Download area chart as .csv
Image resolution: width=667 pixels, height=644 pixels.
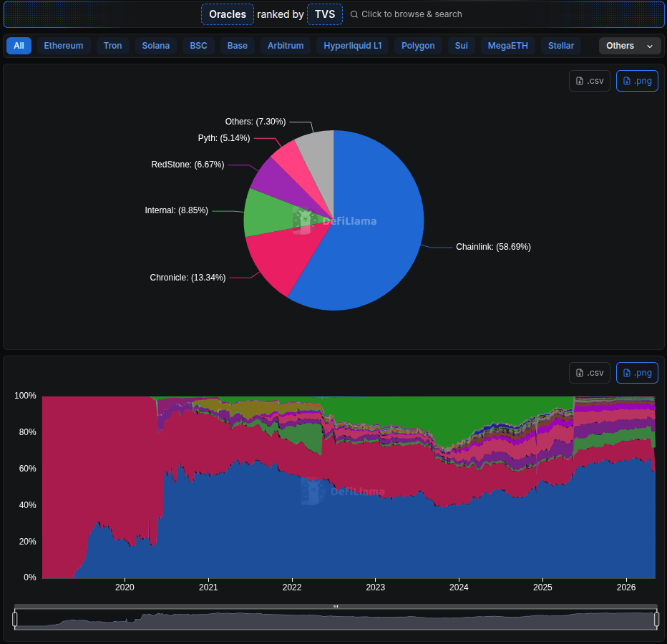(590, 373)
